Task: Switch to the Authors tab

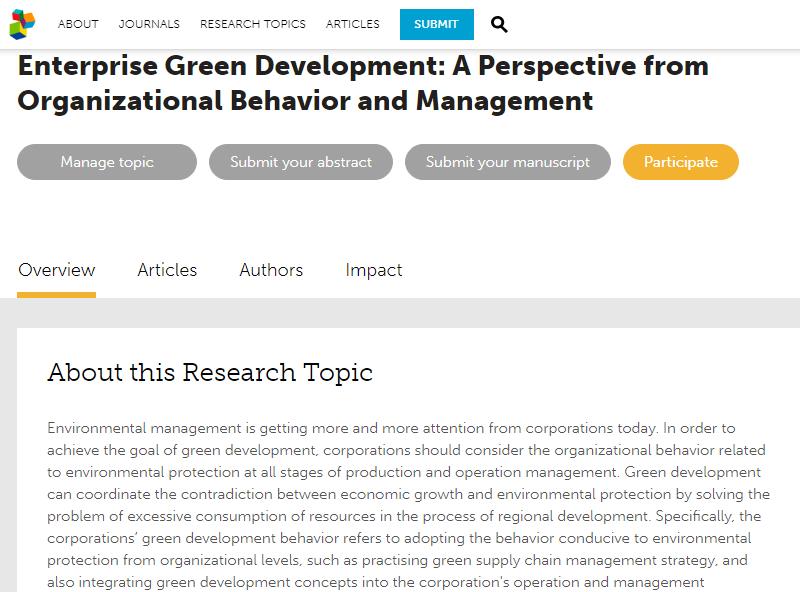Action: click(271, 270)
